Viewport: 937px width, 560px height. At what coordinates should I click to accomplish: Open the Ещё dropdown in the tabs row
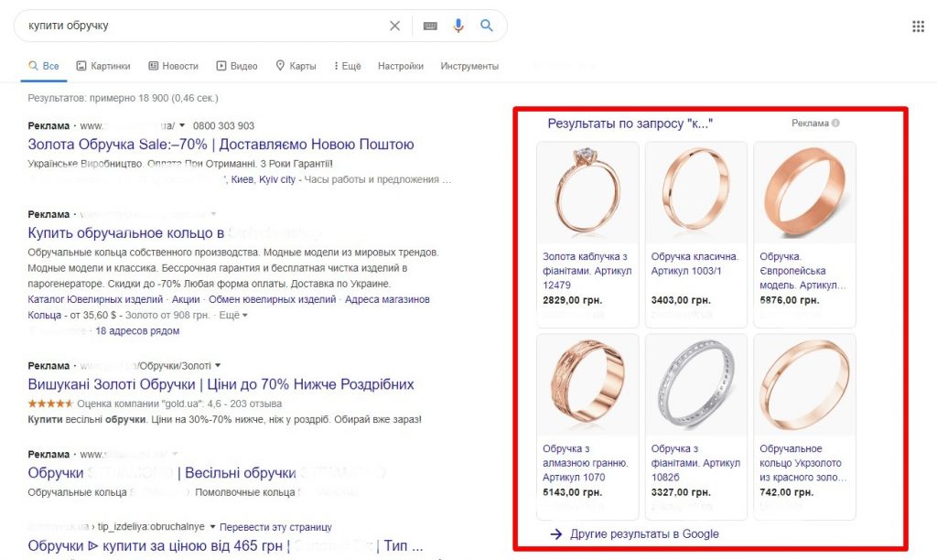coord(347,65)
